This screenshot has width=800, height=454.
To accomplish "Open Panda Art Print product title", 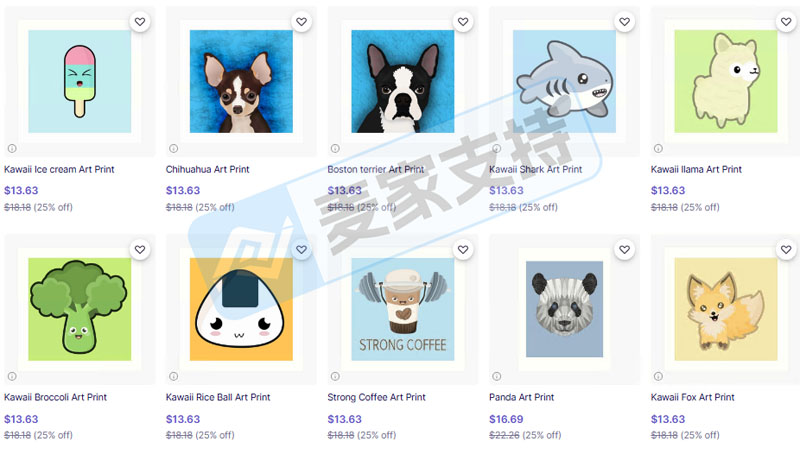I will click(x=521, y=397).
